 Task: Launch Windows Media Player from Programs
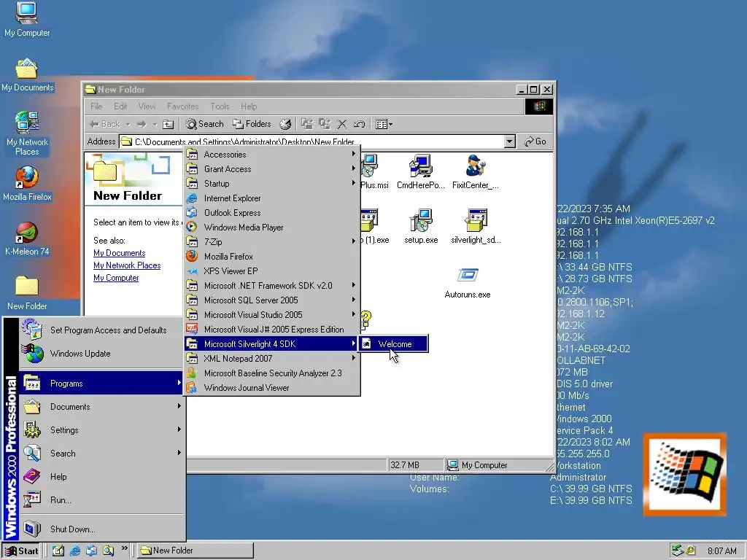click(x=271, y=227)
